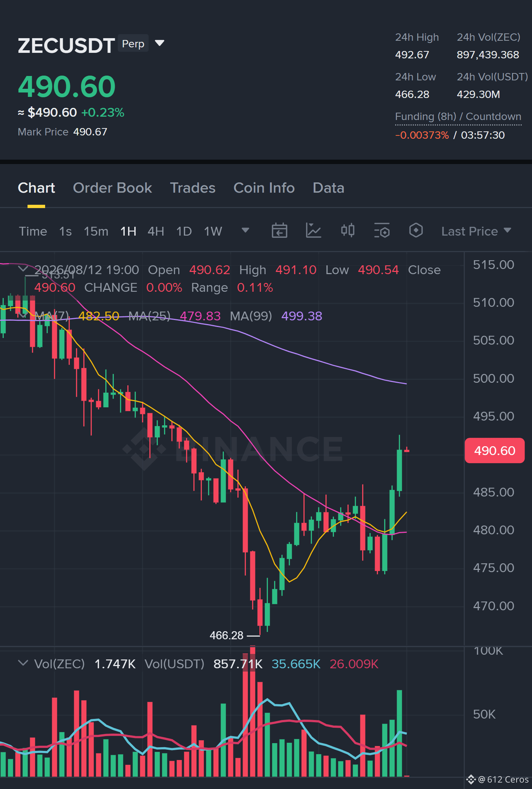Tap the 490.60 current price tag on axis

(x=495, y=450)
